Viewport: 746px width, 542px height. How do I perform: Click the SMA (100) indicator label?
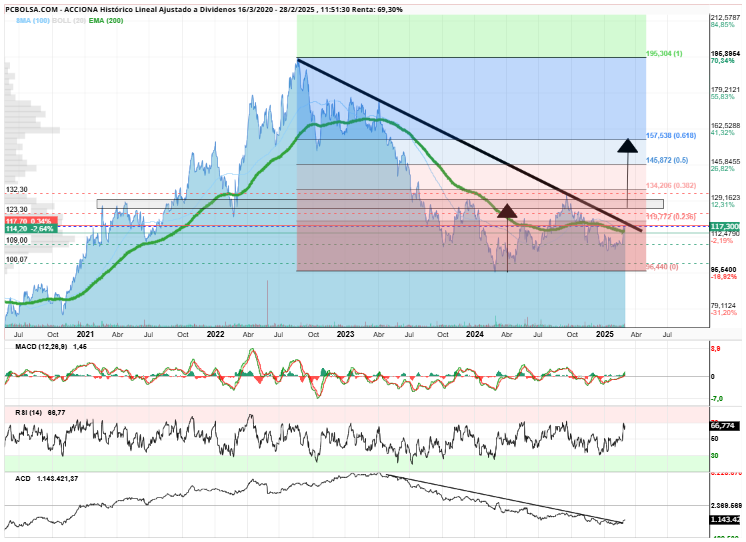pos(32,20)
